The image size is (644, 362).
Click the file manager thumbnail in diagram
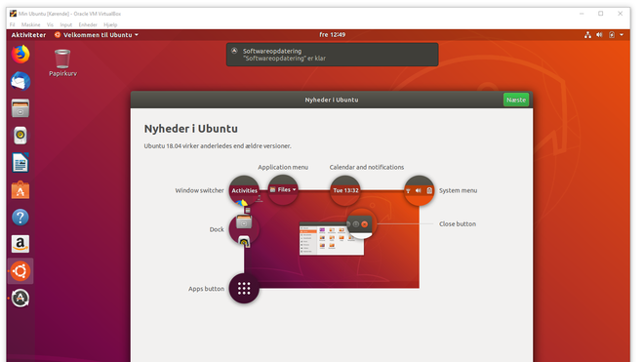(332, 239)
